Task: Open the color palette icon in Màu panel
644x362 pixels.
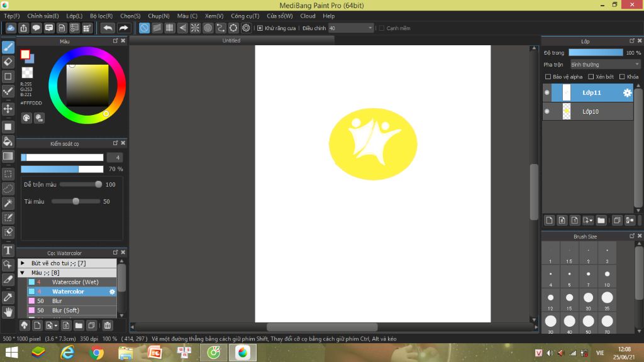Action: [26, 118]
